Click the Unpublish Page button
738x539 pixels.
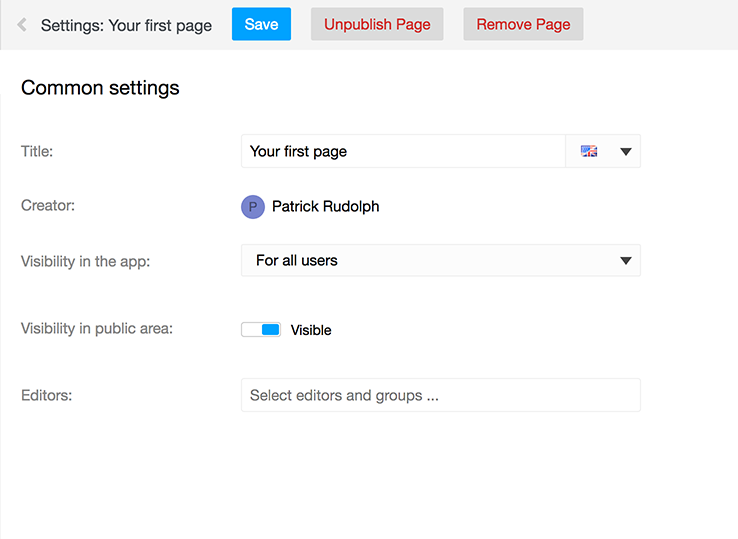(377, 24)
